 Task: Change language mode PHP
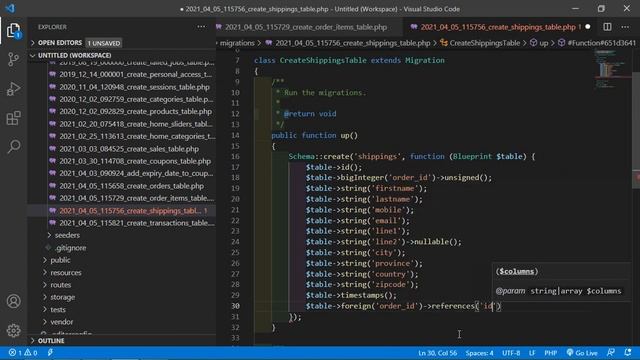[551, 353]
